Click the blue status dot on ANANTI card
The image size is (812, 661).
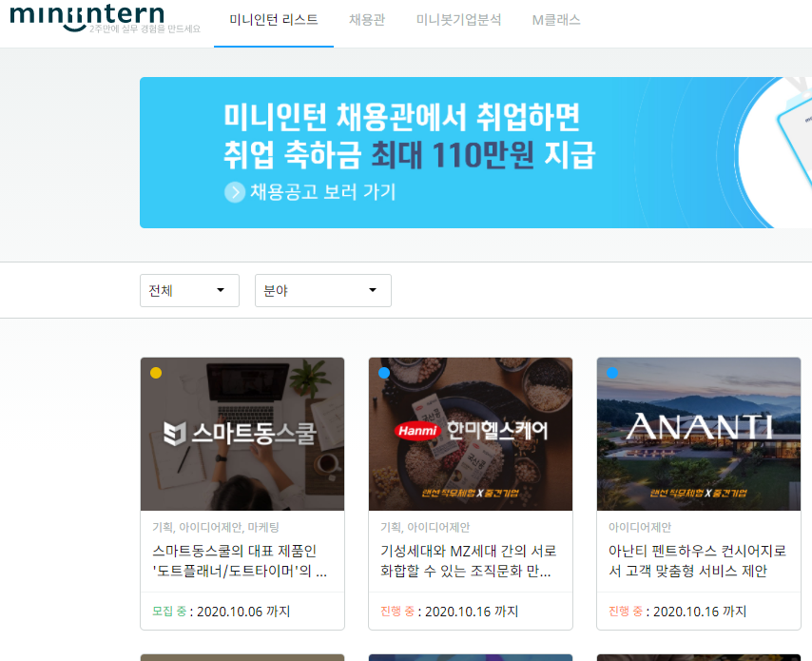(612, 373)
